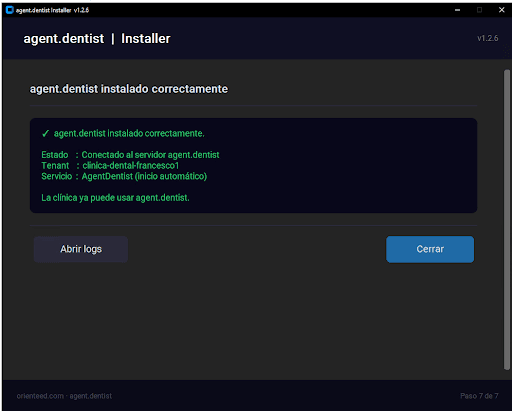Open logs with Abrir logs button

[x=81, y=249]
